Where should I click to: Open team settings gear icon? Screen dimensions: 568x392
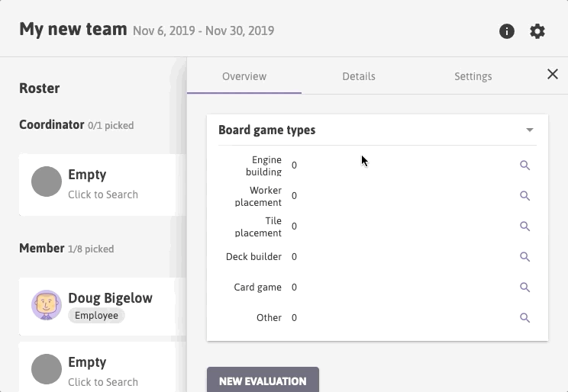pos(537,31)
